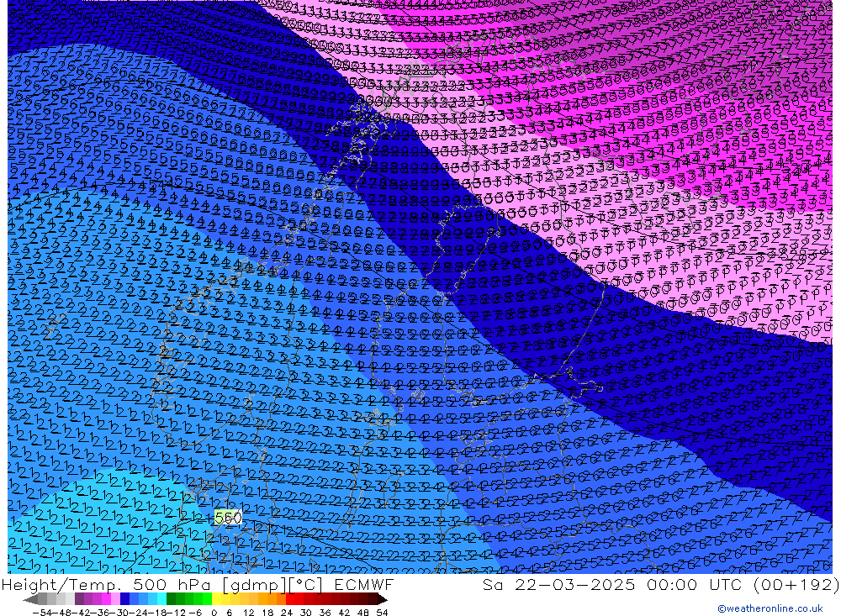Pick the cyan legend swatch before -18
Viewport: 841px width, 616px height.
[161, 599]
